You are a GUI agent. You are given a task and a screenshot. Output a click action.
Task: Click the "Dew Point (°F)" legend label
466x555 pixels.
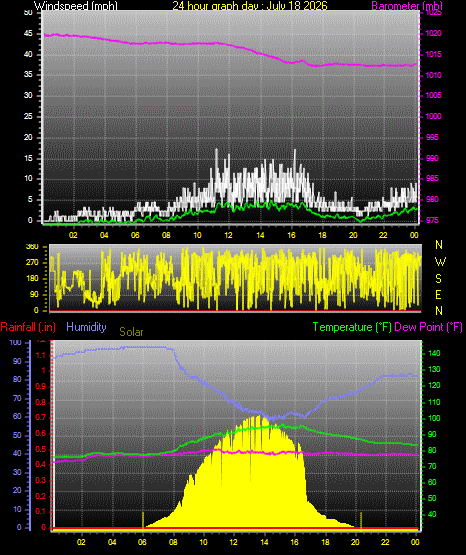pyautogui.click(x=428, y=327)
